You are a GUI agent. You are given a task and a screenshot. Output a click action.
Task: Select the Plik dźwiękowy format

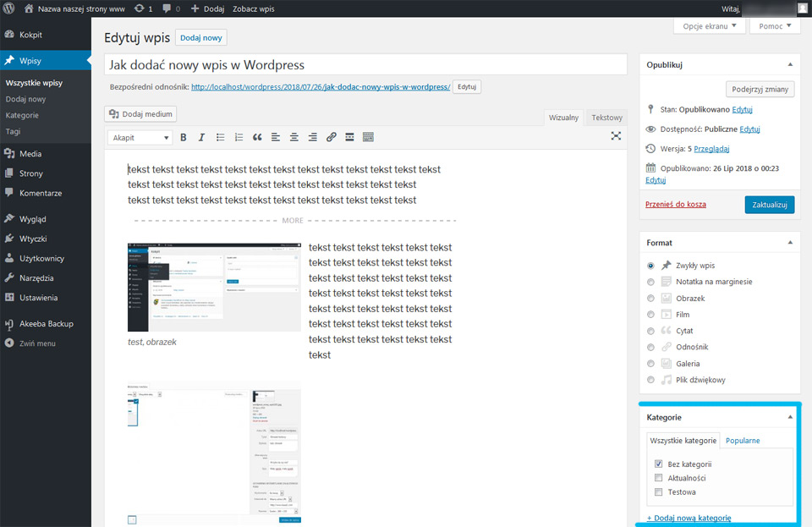point(651,380)
